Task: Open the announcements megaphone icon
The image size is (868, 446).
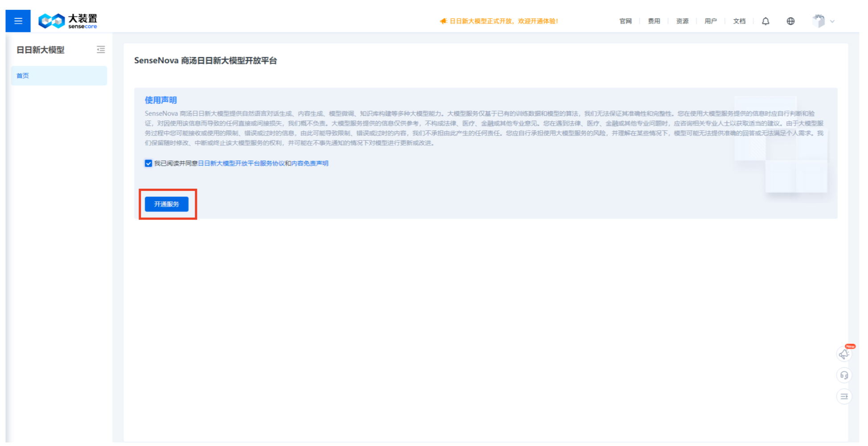Action: (844, 354)
